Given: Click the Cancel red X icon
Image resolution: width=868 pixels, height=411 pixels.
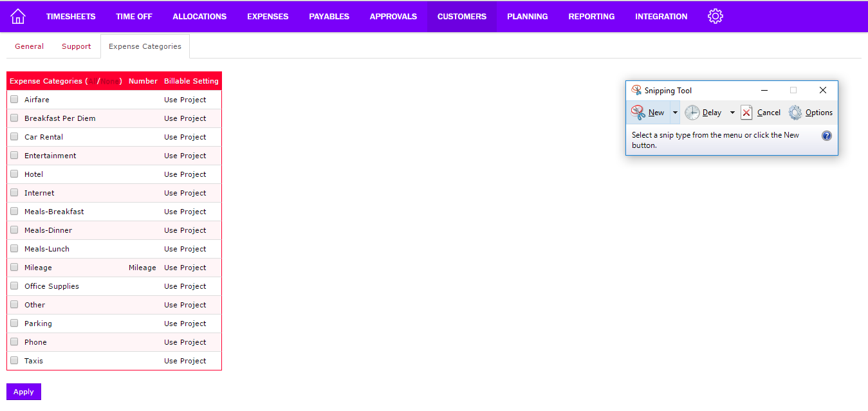Looking at the screenshot, I should (x=746, y=113).
